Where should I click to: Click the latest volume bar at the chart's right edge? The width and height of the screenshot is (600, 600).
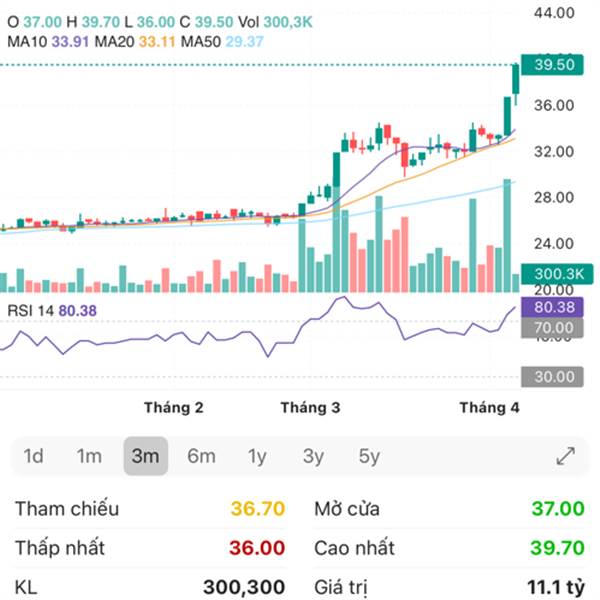tap(516, 283)
